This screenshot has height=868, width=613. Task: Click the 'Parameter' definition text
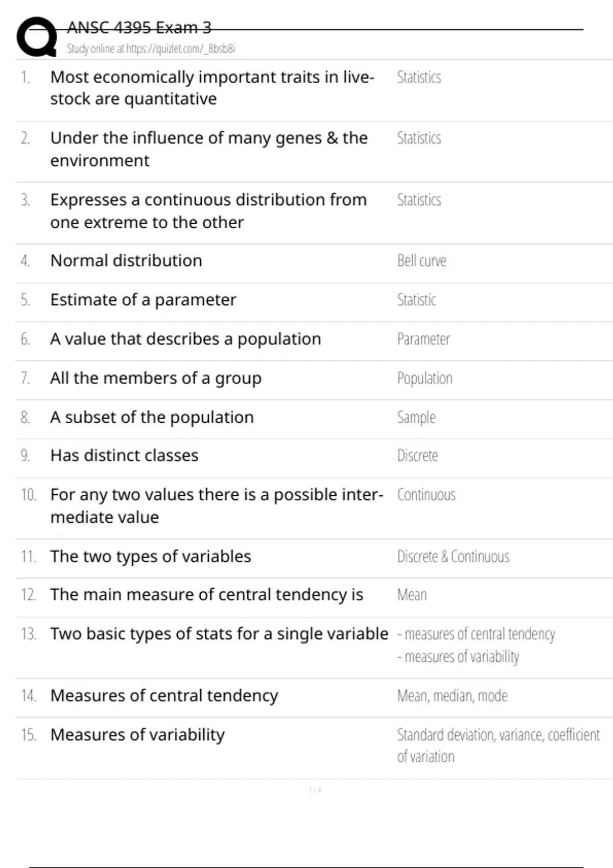(x=423, y=340)
